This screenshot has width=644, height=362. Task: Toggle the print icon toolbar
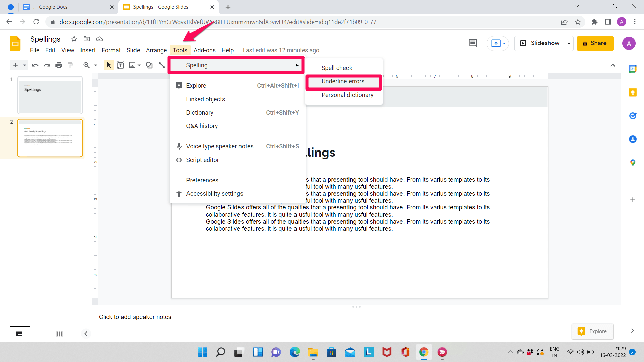[x=59, y=65]
